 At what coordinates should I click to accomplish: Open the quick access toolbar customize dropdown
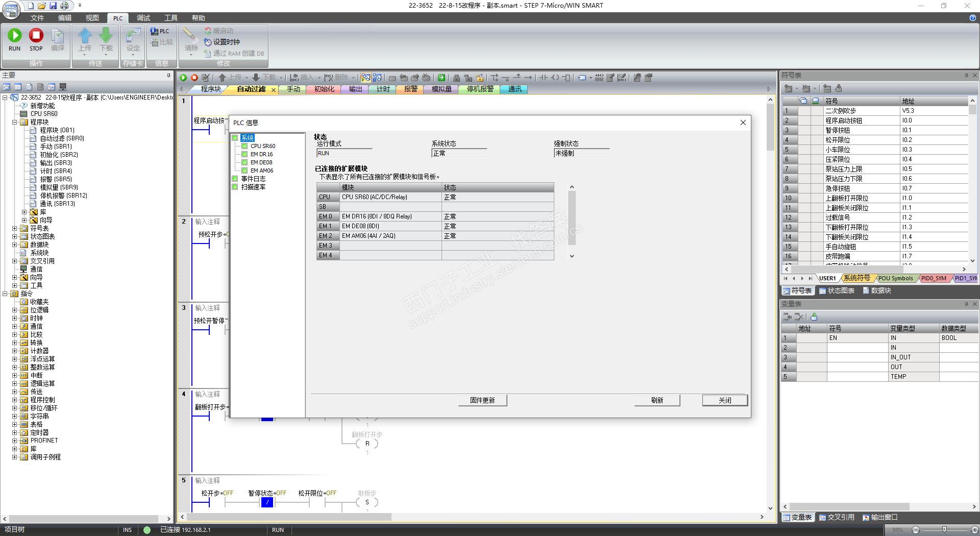point(80,6)
